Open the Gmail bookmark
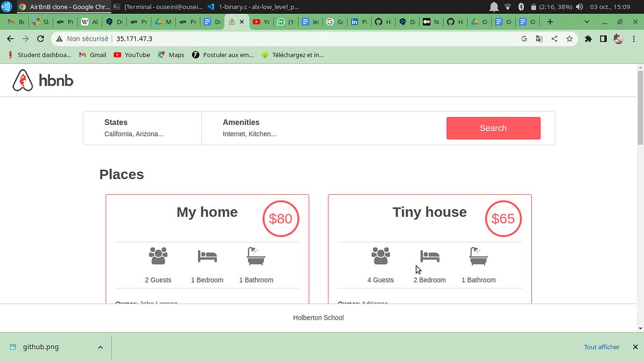 click(x=92, y=55)
